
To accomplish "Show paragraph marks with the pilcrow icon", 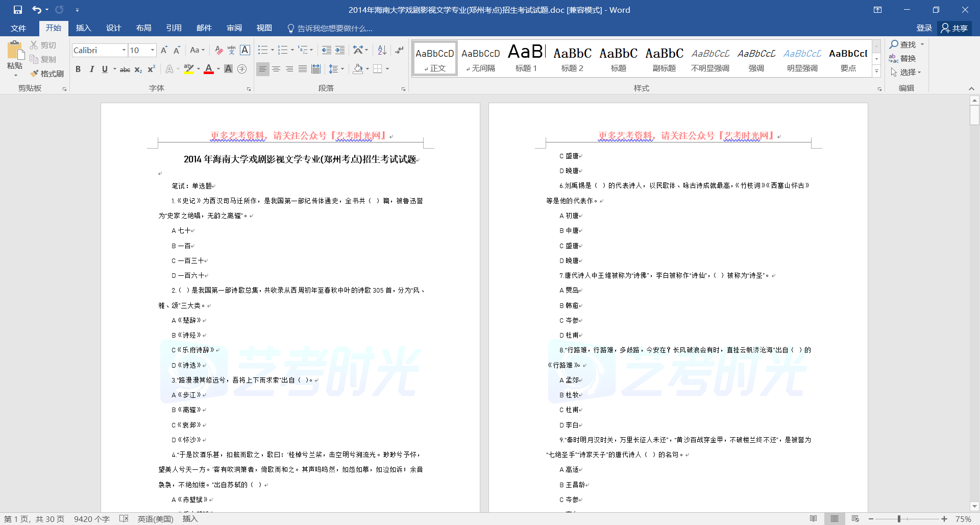I will [399, 50].
